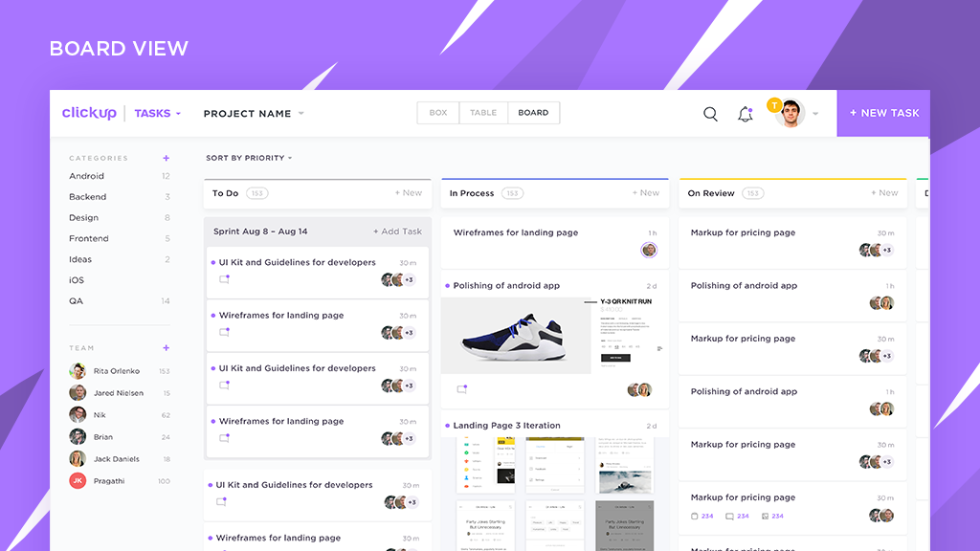The height and width of the screenshot is (551, 980).
Task: Open notifications bell icon
Action: (x=745, y=114)
